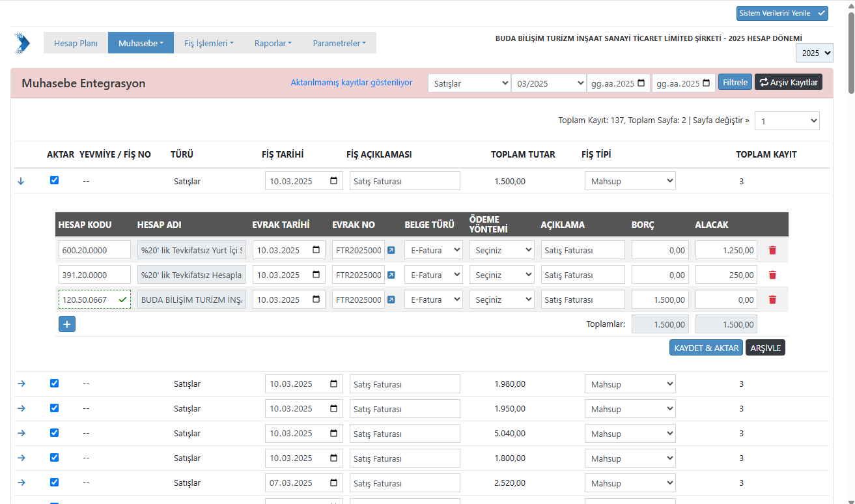Click the Filtrele button
Screen dimensions: 855x504
[735, 82]
